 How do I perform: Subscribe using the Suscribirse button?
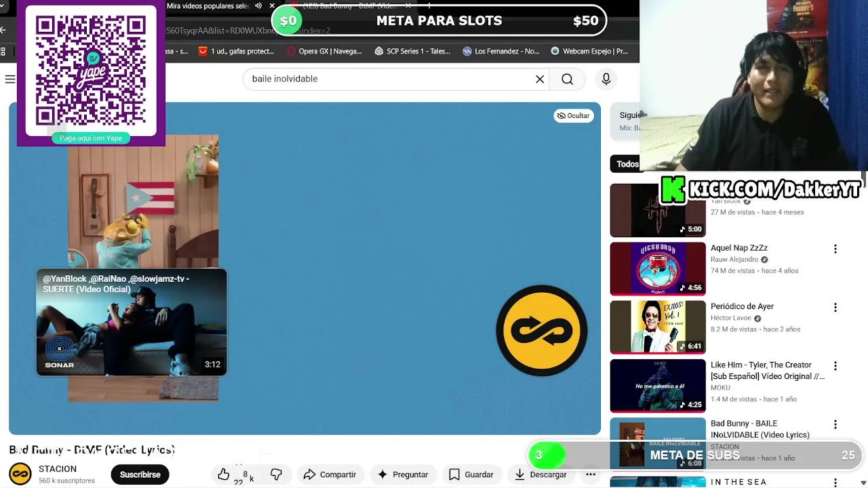(x=140, y=474)
